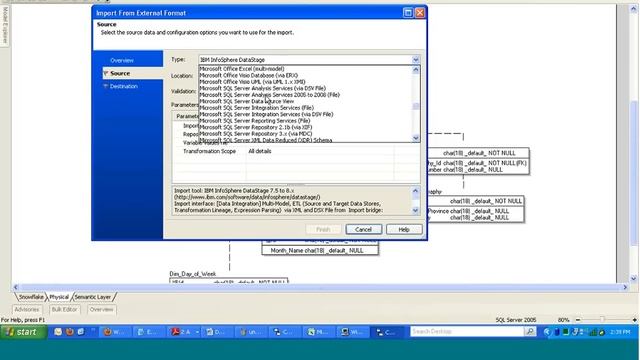Select Microsoft SQL Server Data Source View
The height and width of the screenshot is (360, 640).
(247, 101)
